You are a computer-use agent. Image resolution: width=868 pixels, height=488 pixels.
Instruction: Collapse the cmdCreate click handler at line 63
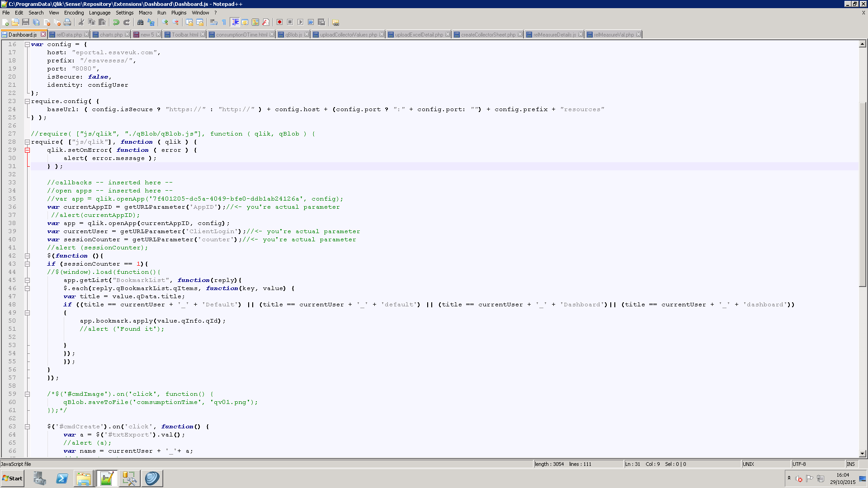(x=27, y=427)
